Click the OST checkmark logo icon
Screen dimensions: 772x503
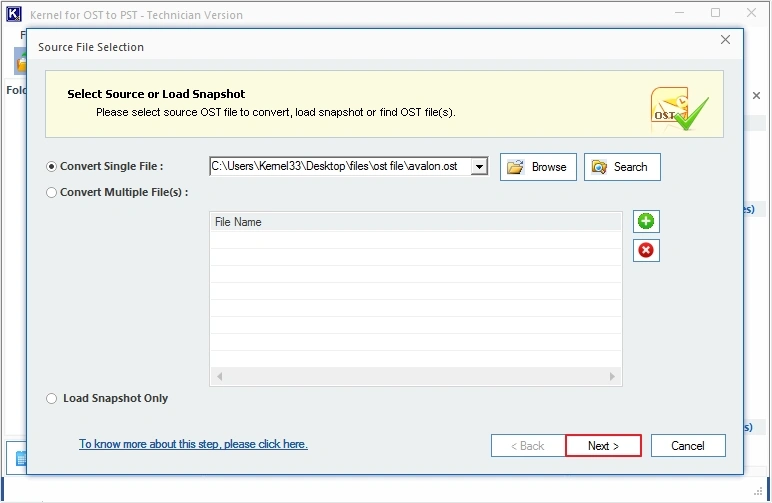click(x=679, y=109)
